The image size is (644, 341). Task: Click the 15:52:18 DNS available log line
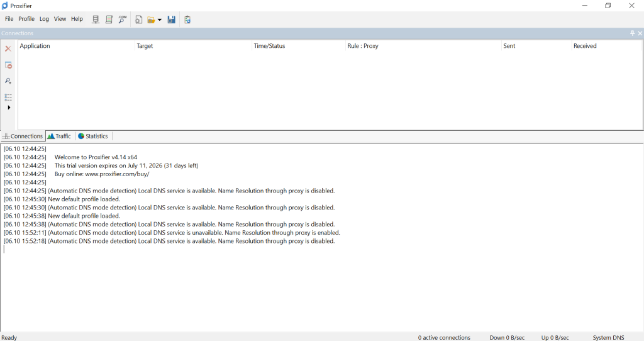coord(169,241)
